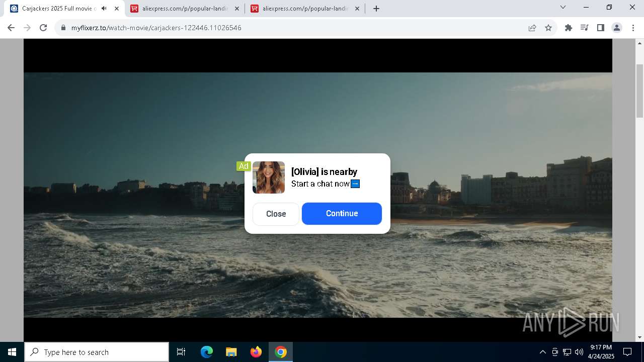Click the page vertical scrollbar thumb
The image size is (644, 362).
coord(639,91)
